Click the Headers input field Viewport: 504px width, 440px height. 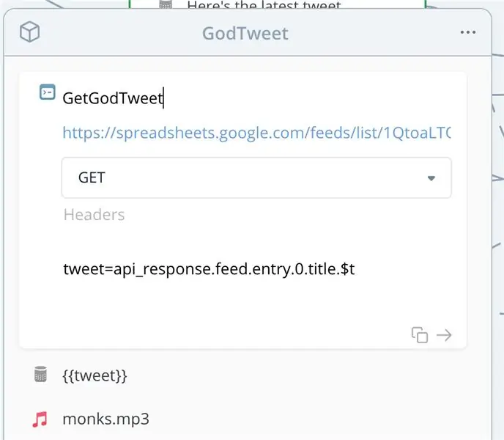click(256, 215)
